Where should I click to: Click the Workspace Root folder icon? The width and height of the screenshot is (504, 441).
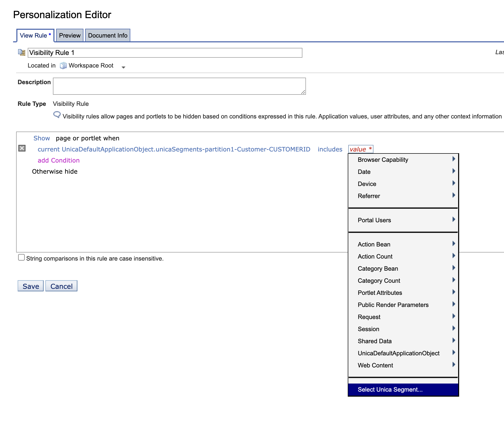(63, 65)
